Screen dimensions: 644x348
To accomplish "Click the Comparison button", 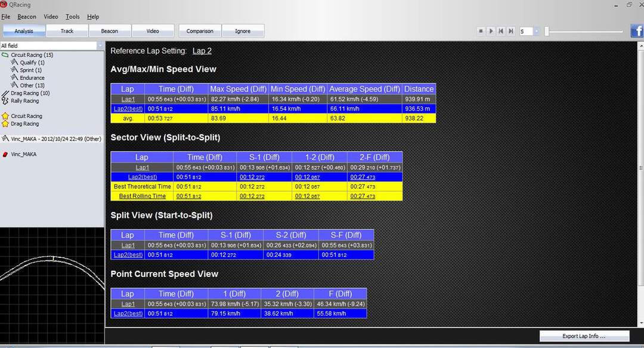I will tap(200, 31).
